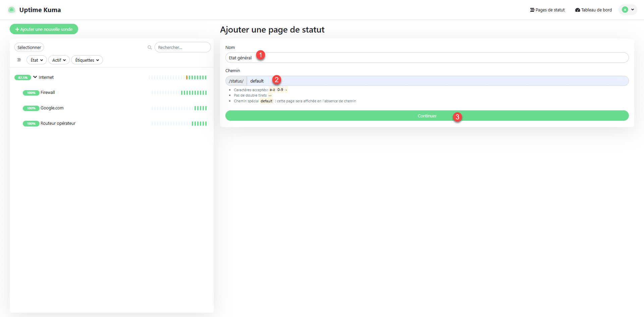
Task: Click the Google.com 100% uptime badge
Action: coord(31,108)
